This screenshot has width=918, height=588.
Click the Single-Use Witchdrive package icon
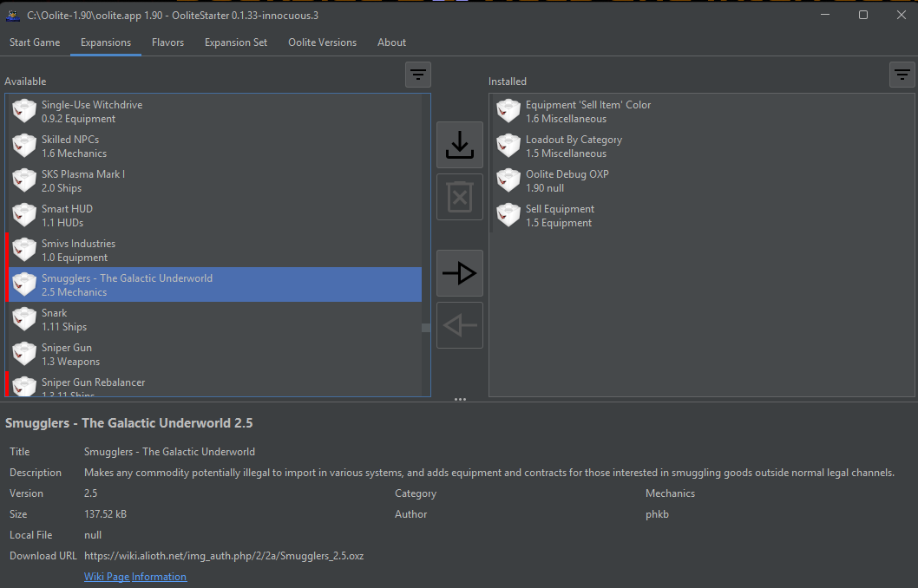(x=24, y=111)
